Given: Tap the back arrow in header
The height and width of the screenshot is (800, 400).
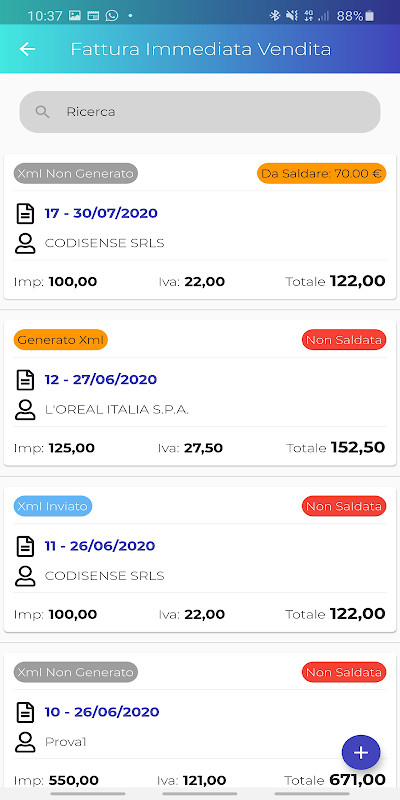Looking at the screenshot, I should click(x=27, y=49).
